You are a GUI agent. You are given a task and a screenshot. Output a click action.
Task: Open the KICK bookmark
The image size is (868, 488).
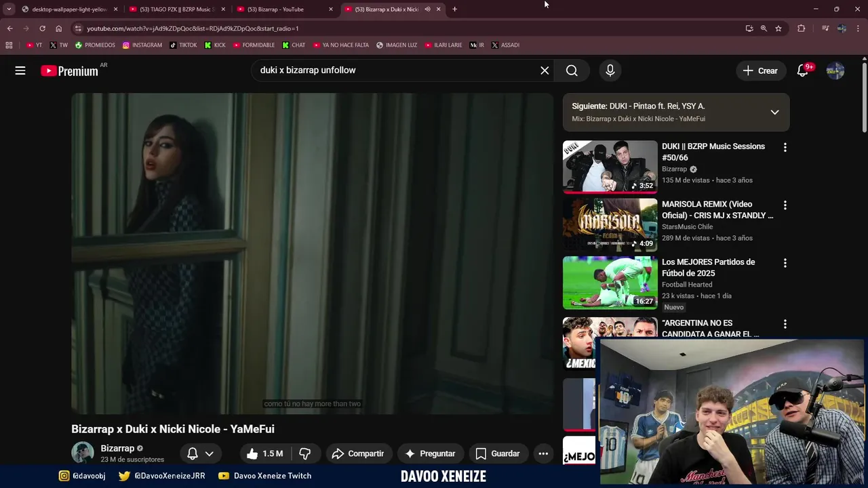pos(215,45)
